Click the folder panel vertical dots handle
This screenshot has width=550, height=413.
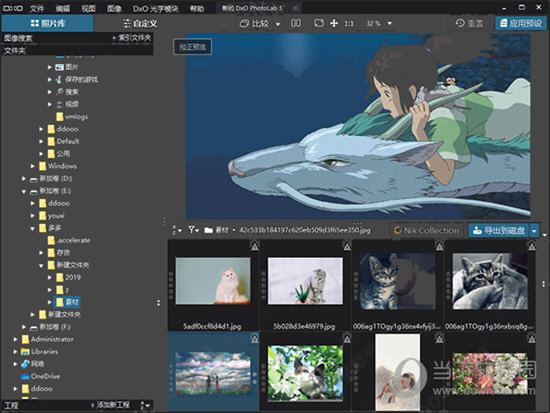(x=159, y=302)
